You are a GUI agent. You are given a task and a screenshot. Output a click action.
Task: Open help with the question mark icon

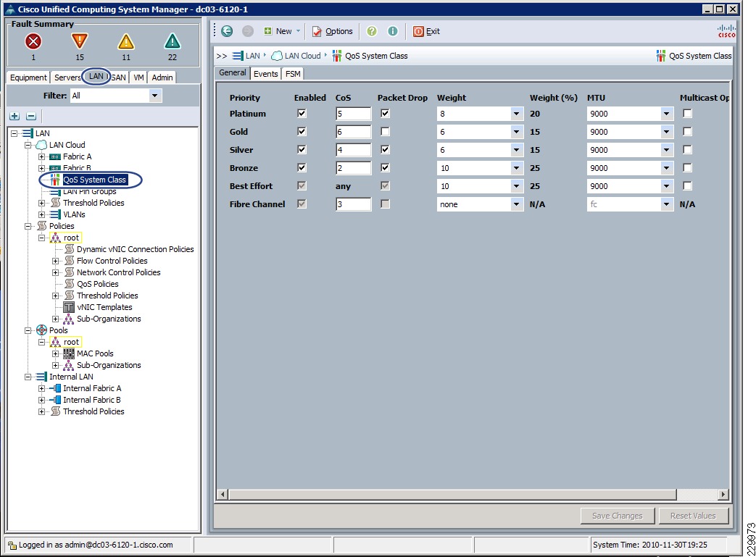click(372, 31)
